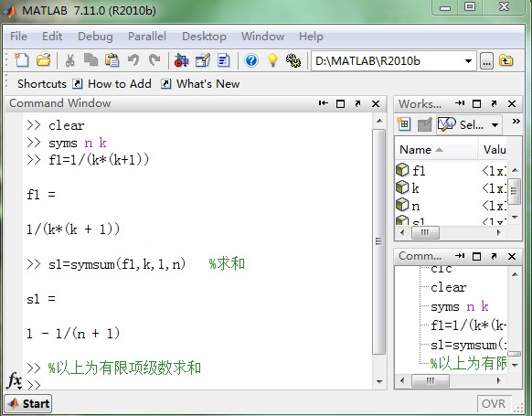532x416 pixels.
Task: Maximize the Command History panel
Action: tap(476, 256)
